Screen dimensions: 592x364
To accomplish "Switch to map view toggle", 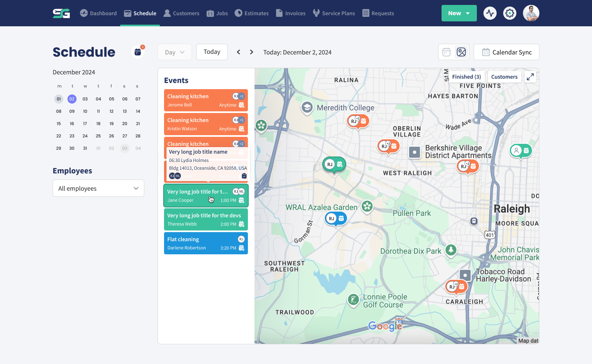I will click(461, 52).
